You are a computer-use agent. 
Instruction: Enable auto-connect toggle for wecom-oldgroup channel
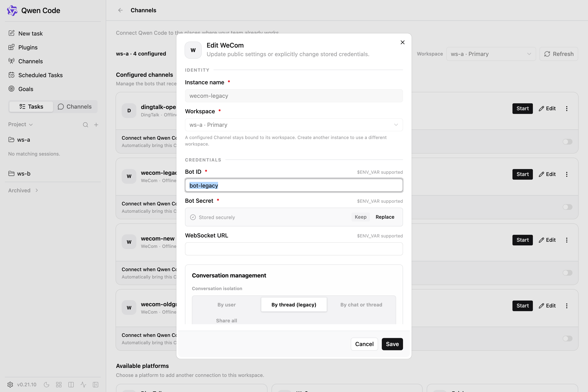(568, 339)
